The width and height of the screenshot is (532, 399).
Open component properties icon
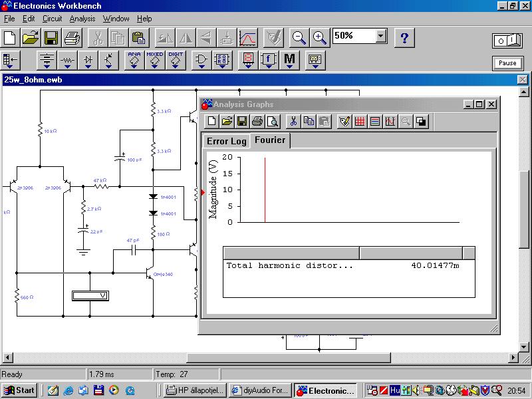tap(273, 38)
